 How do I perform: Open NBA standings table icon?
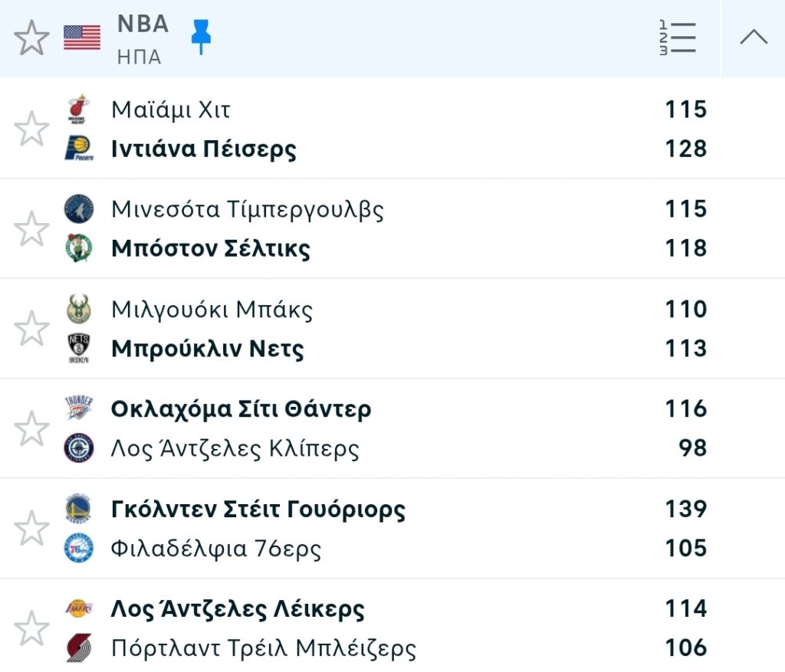[x=678, y=38]
